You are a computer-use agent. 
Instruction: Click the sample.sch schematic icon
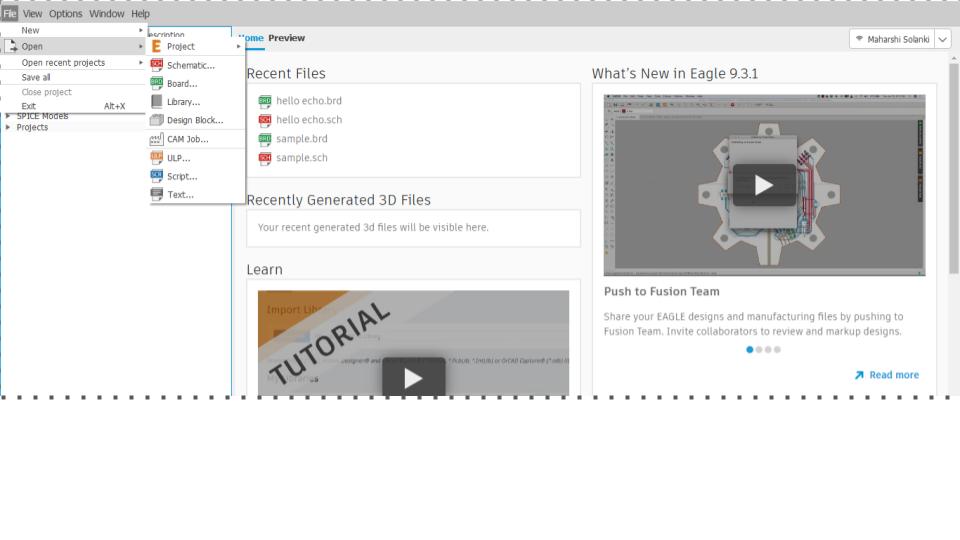click(264, 158)
